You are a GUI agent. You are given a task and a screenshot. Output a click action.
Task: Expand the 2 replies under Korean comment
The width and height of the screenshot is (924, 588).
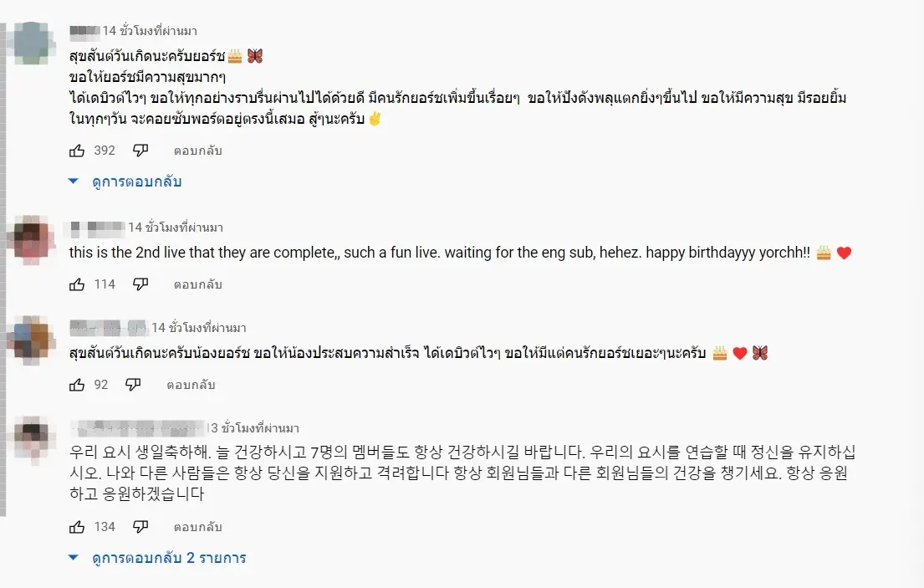click(x=158, y=558)
